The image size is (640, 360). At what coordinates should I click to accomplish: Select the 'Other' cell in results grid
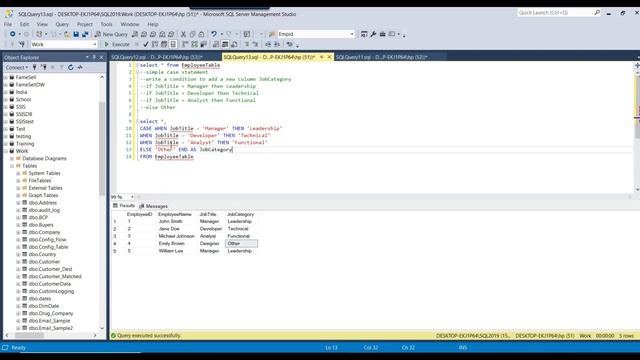pos(241,244)
